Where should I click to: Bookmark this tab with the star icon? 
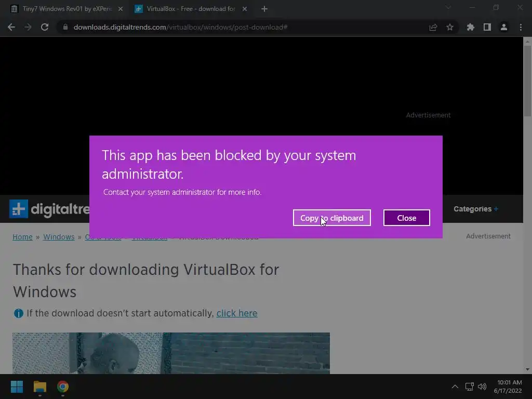(x=449, y=27)
